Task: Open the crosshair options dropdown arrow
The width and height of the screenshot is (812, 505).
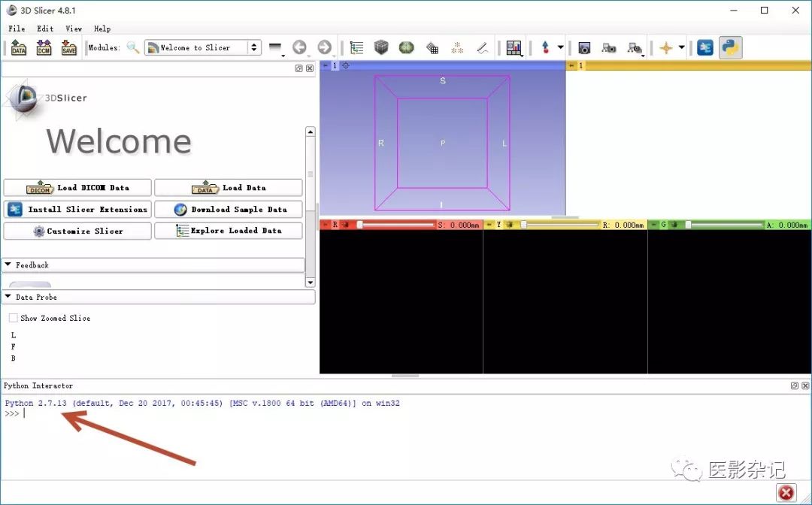Action: click(681, 47)
